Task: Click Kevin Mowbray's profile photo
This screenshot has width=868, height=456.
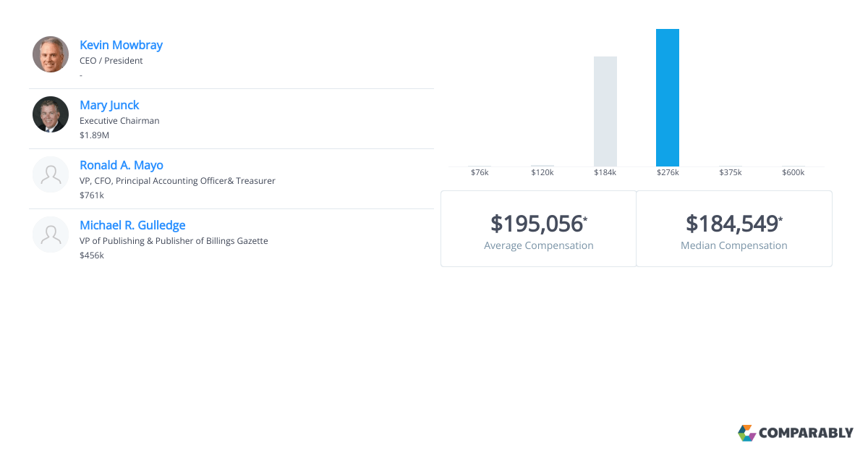Action: 51,54
